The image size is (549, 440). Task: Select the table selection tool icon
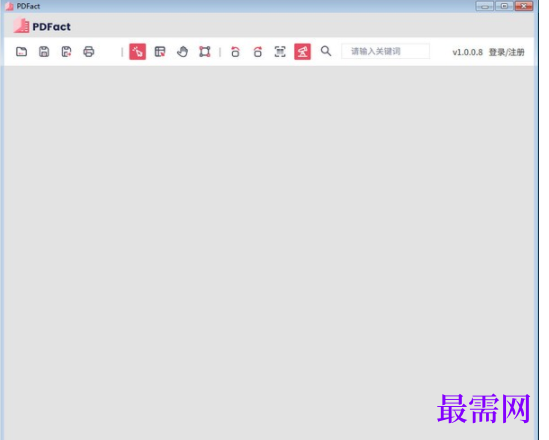(x=160, y=52)
